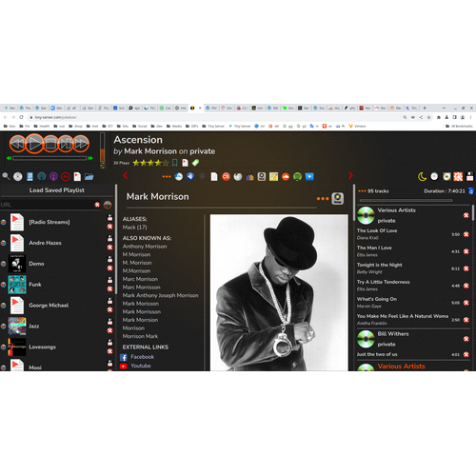Click the previous track rewind button

pyautogui.click(x=17, y=144)
